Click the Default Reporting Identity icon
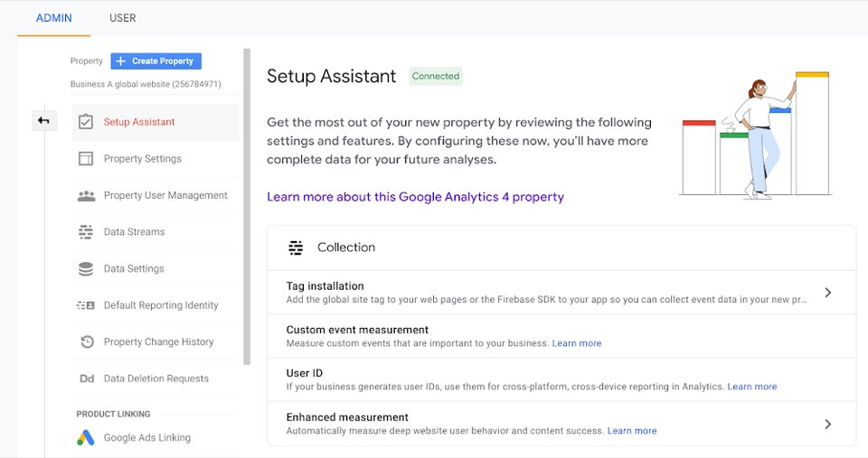Viewport: 868px width, 458px height. click(x=86, y=305)
